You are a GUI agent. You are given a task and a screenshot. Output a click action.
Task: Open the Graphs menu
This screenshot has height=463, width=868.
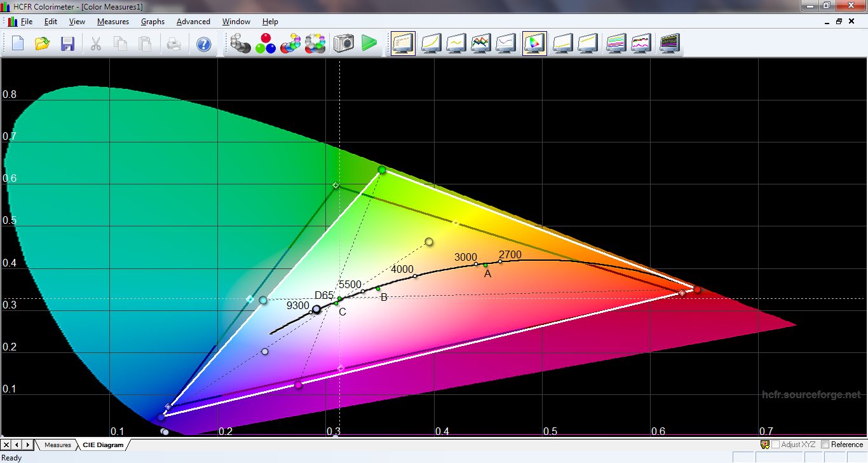[x=153, y=22]
